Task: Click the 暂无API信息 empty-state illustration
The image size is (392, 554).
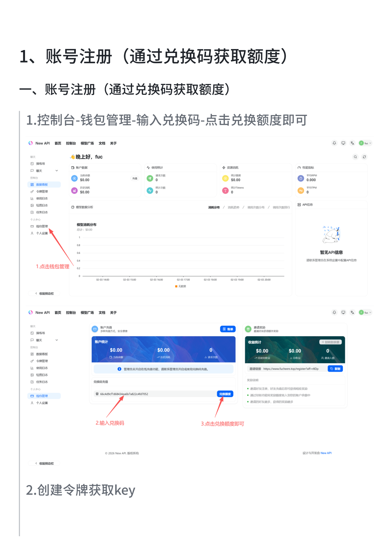Action: point(331,235)
